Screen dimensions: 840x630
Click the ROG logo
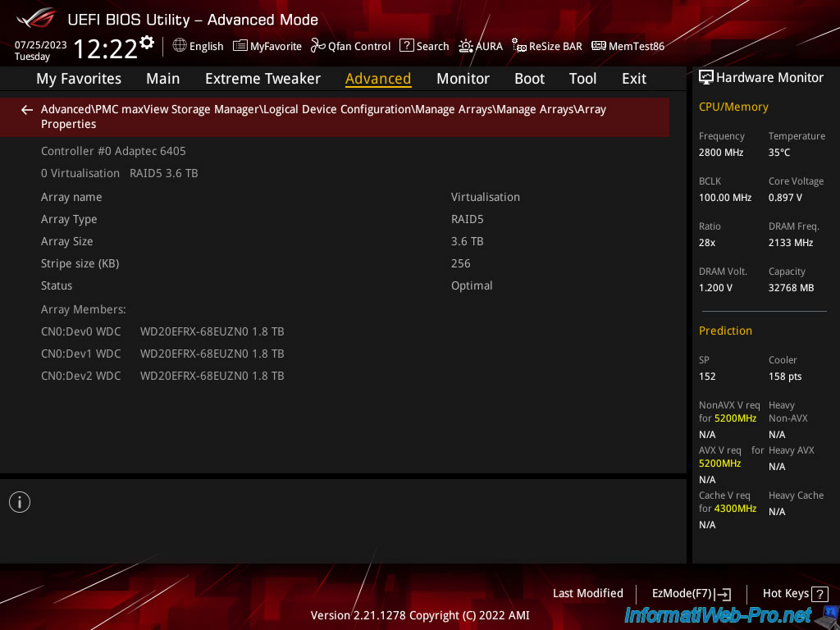tap(36, 18)
